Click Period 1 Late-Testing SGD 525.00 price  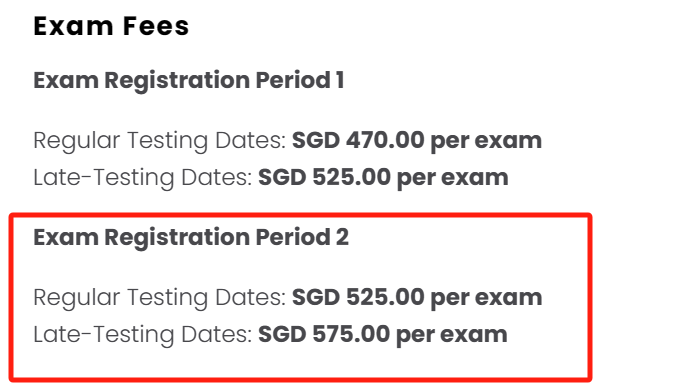(383, 178)
